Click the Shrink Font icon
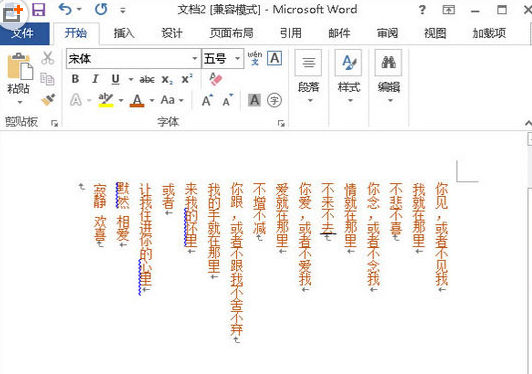532x374 pixels. coord(227,100)
